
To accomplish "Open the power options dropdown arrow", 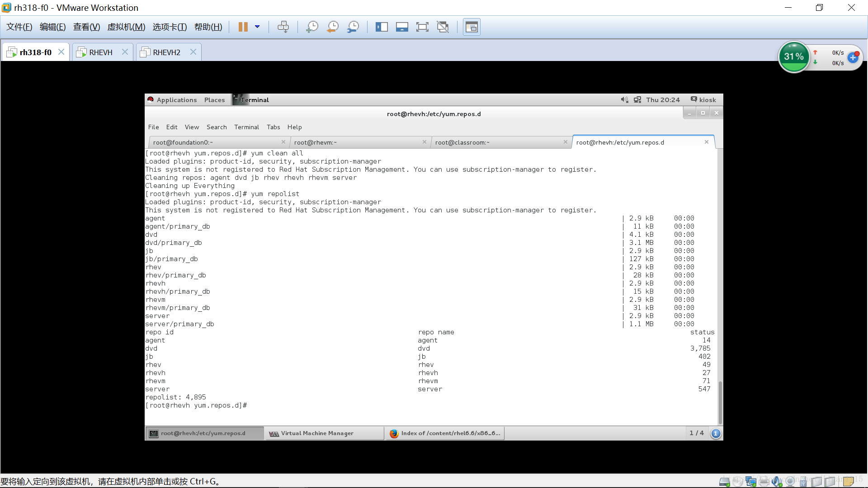I will [x=257, y=27].
